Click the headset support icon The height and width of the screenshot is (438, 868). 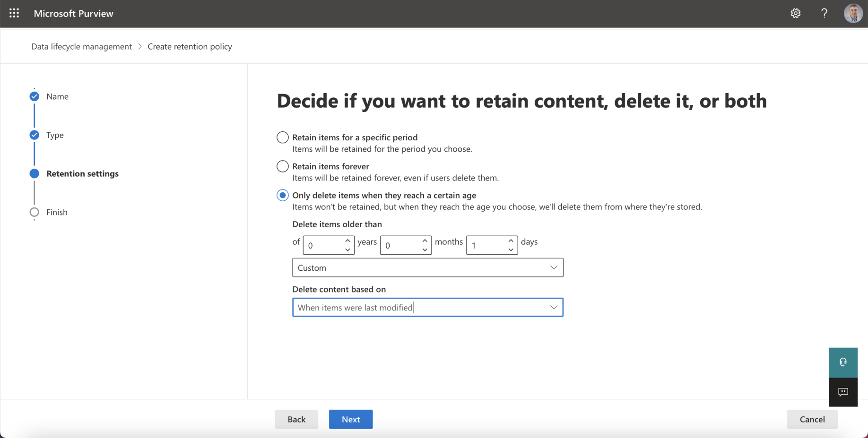843,362
